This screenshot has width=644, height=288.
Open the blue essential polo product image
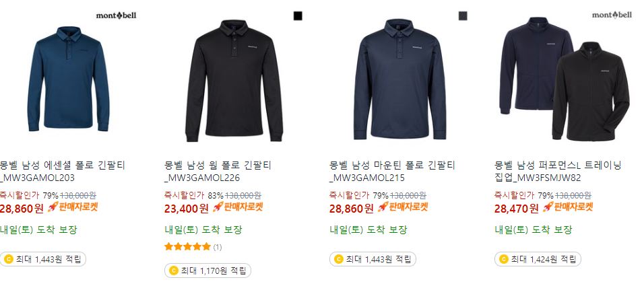[69, 79]
